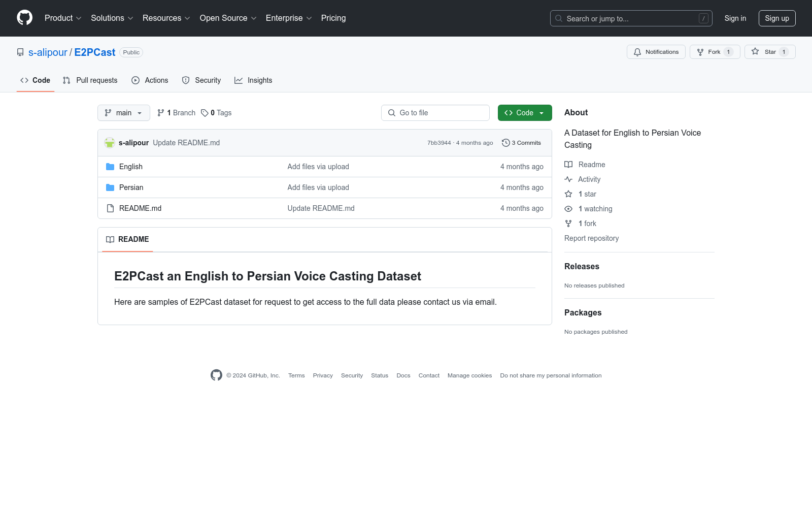Click the search magnifier icon in the header
The image size is (812, 508).
pos(559,18)
